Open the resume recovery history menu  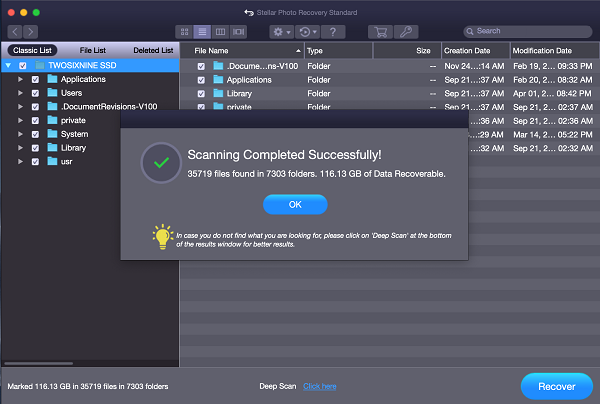(307, 32)
